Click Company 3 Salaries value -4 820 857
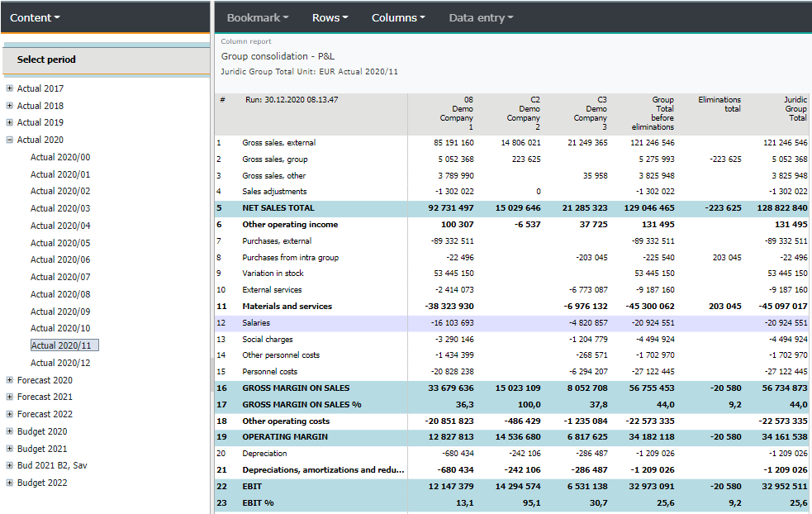The width and height of the screenshot is (812, 514). (588, 323)
